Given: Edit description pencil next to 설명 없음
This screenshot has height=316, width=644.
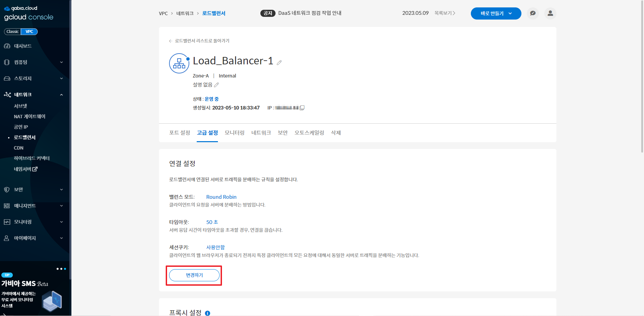Looking at the screenshot, I should [217, 85].
